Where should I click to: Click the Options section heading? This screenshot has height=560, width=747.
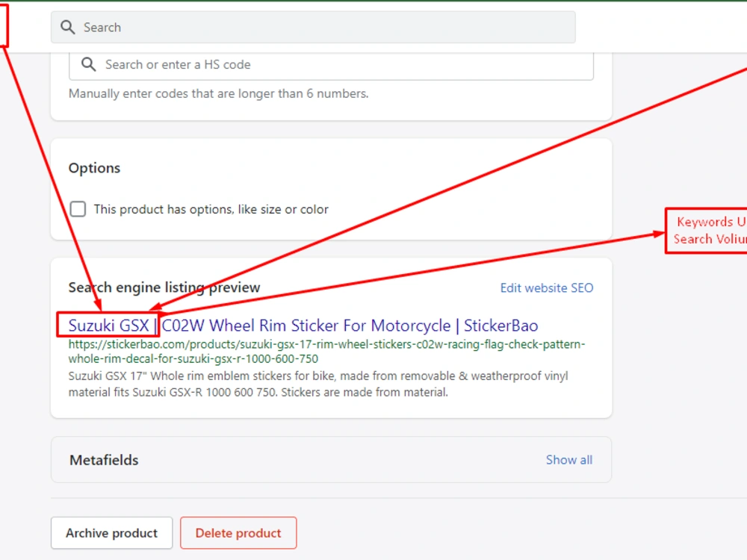[94, 168]
